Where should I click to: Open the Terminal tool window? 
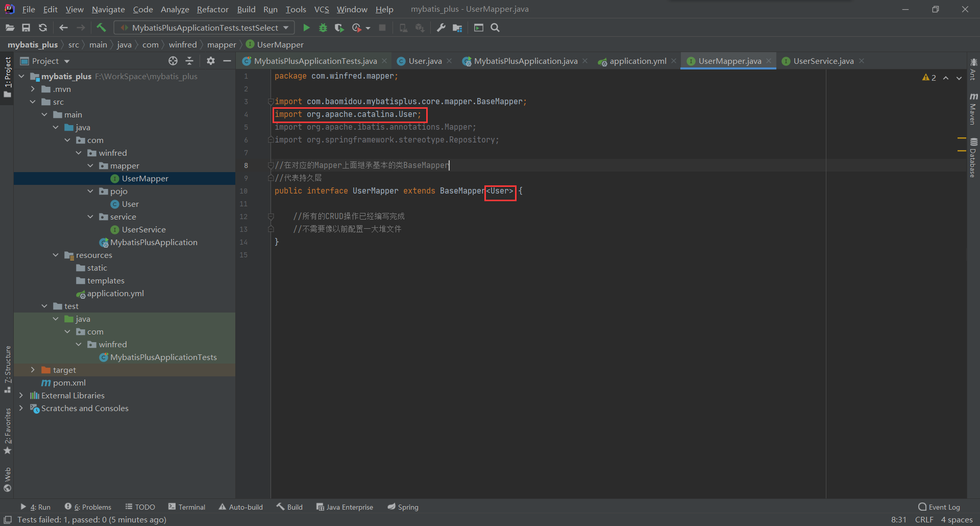pos(187,507)
